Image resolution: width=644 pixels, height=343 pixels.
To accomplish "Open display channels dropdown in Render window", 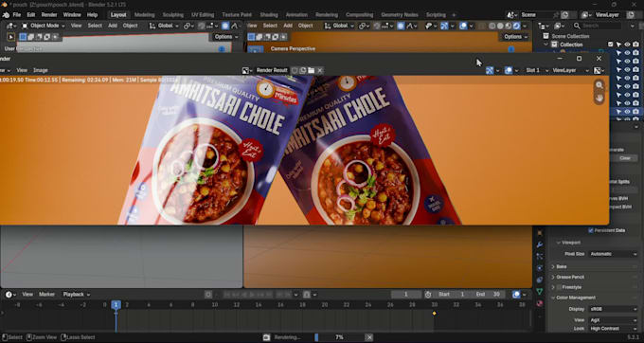I will pos(599,70).
